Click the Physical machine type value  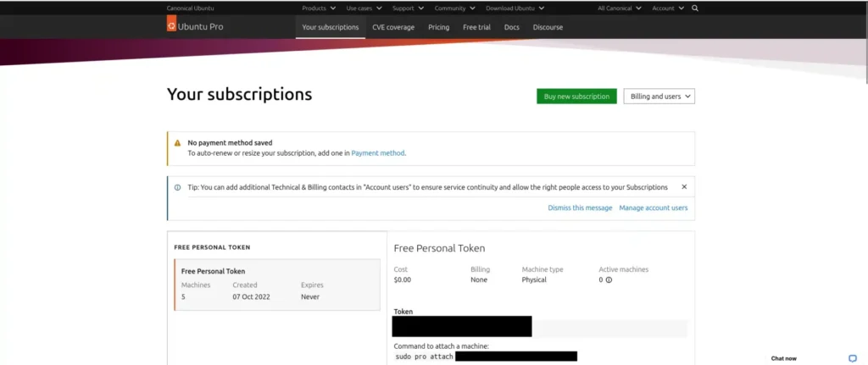tap(534, 279)
